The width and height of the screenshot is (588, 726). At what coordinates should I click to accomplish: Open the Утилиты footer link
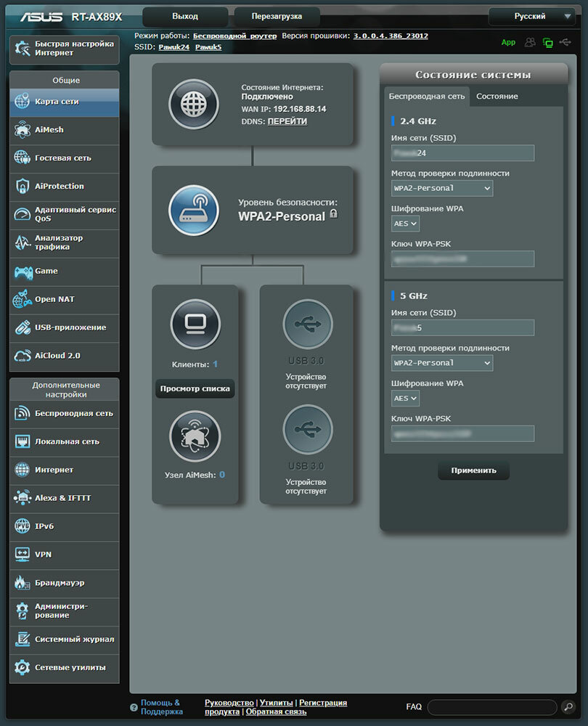276,703
